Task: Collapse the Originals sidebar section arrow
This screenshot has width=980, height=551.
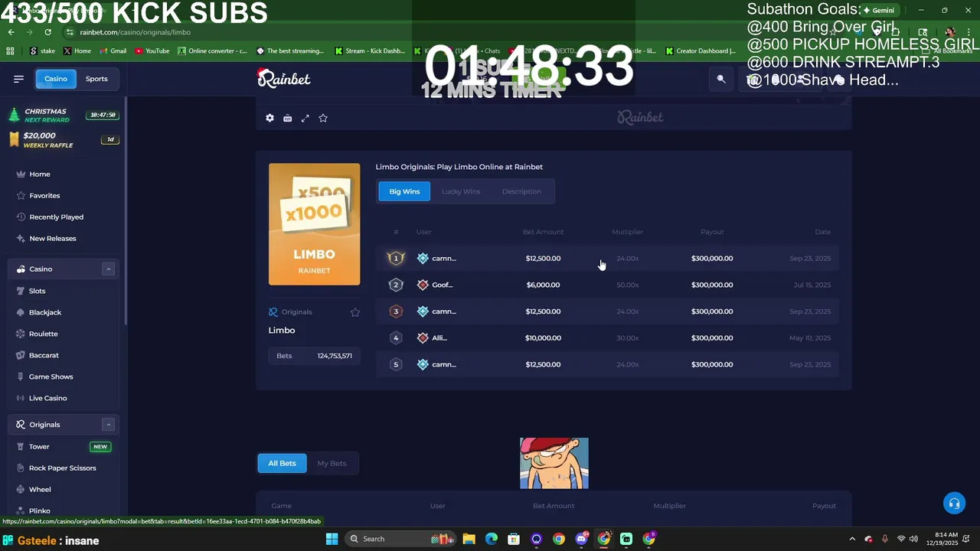Action: click(x=109, y=425)
